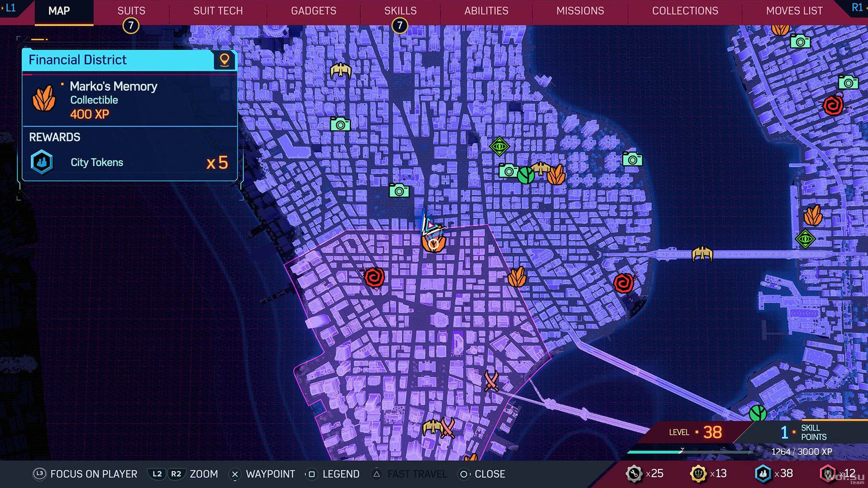Viewport: 868px width, 488px height.
Task: Go to the GADGETS tab
Action: click(313, 10)
